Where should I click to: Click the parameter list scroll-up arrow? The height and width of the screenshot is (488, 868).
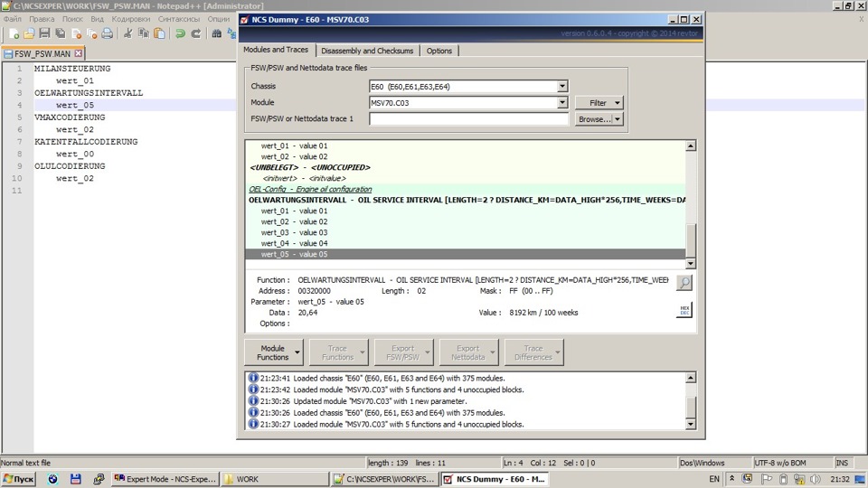click(690, 146)
